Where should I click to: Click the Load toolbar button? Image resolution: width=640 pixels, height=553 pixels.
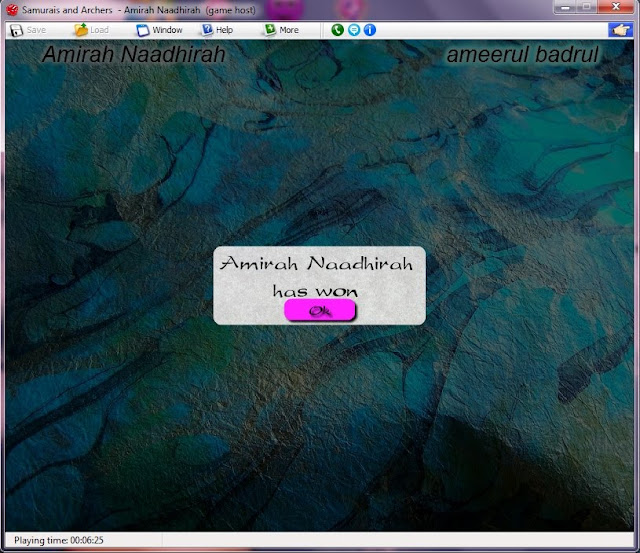pos(91,30)
